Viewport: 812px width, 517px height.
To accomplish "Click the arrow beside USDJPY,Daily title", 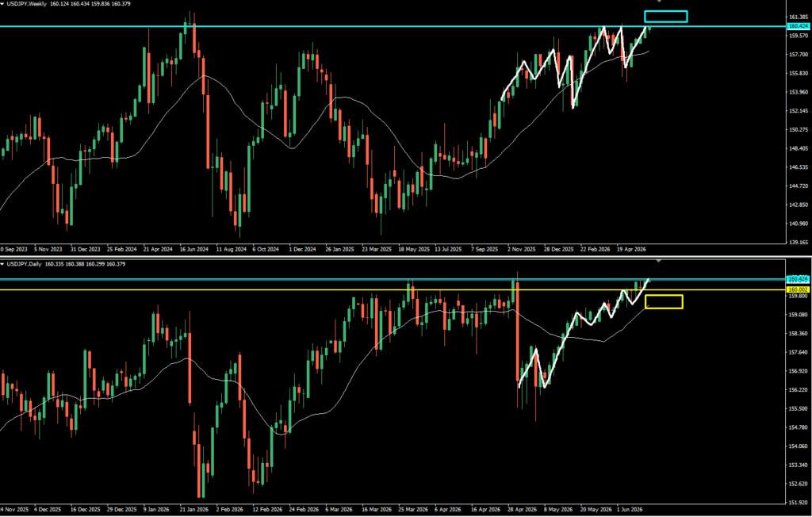I will (2, 264).
